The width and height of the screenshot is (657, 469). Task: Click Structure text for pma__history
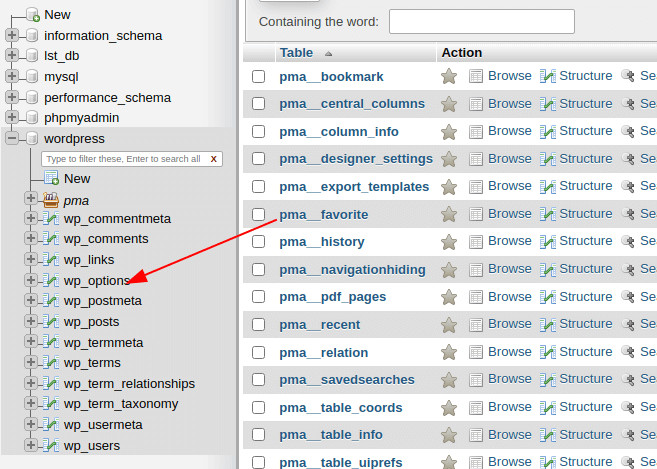(x=585, y=241)
